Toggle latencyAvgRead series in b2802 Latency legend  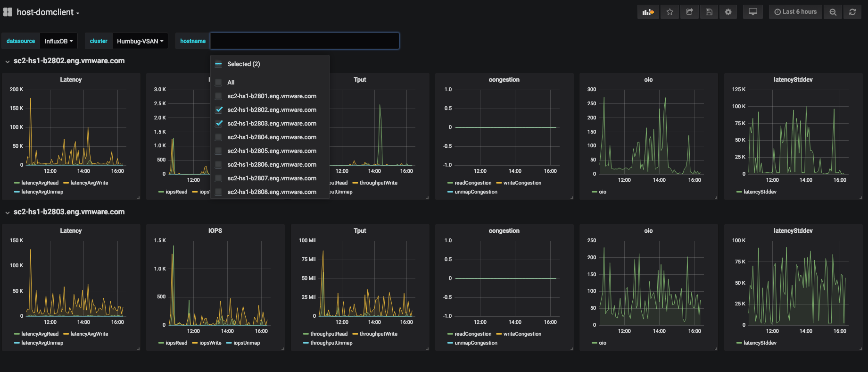40,183
